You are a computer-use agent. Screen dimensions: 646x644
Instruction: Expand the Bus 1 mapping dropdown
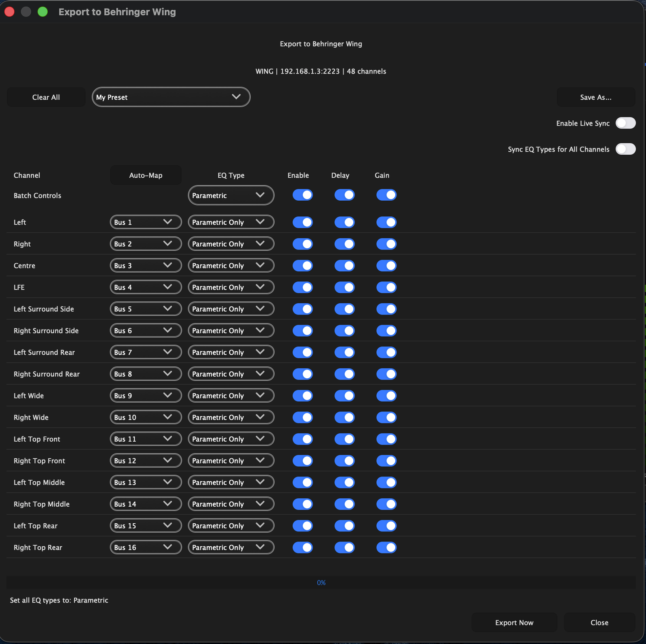click(x=146, y=222)
